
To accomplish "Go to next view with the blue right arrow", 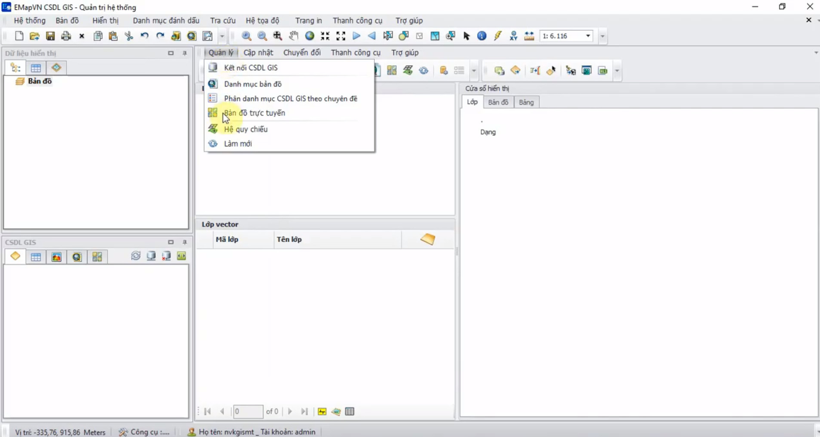I will (357, 36).
